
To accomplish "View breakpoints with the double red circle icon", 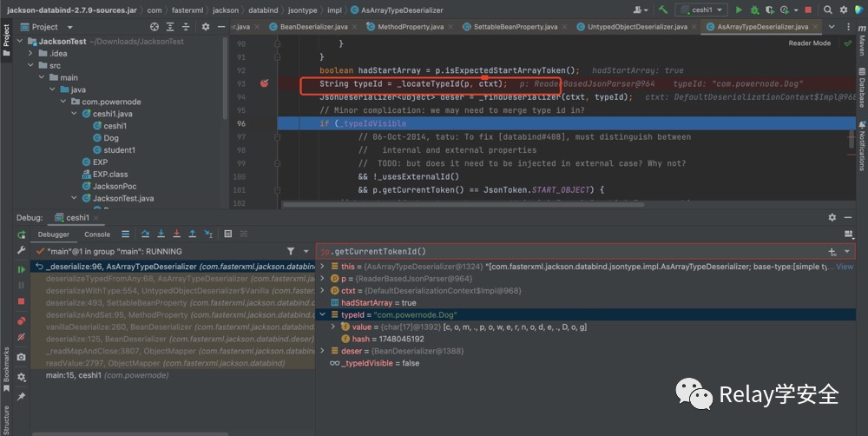I will 21,320.
